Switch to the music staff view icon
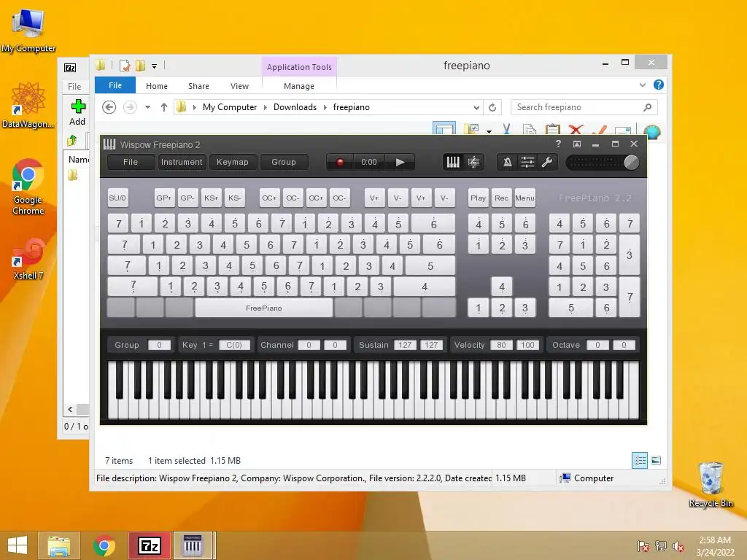The height and width of the screenshot is (560, 747). point(473,163)
